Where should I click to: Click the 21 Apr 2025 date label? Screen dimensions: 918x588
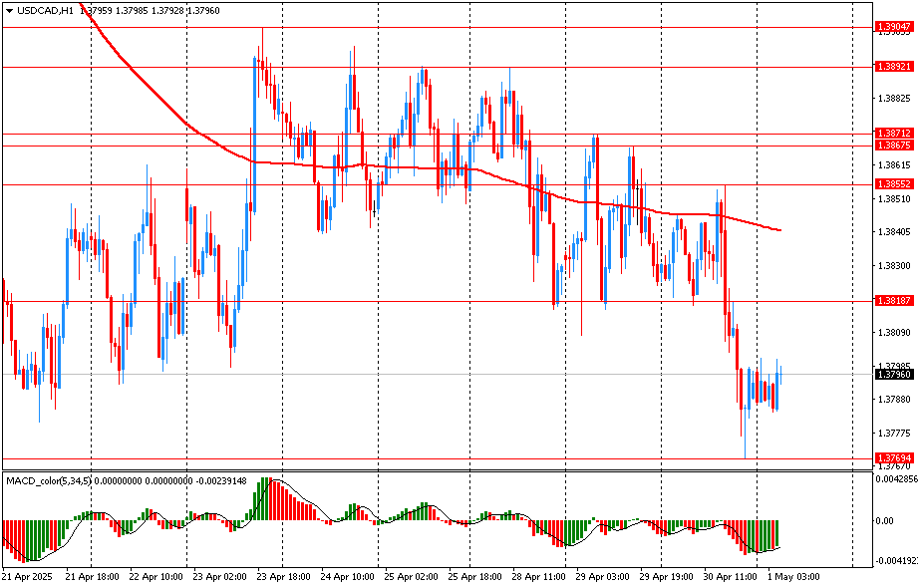click(26, 576)
